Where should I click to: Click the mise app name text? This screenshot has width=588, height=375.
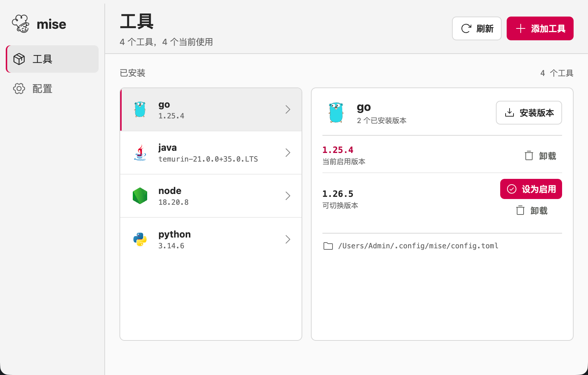click(51, 24)
